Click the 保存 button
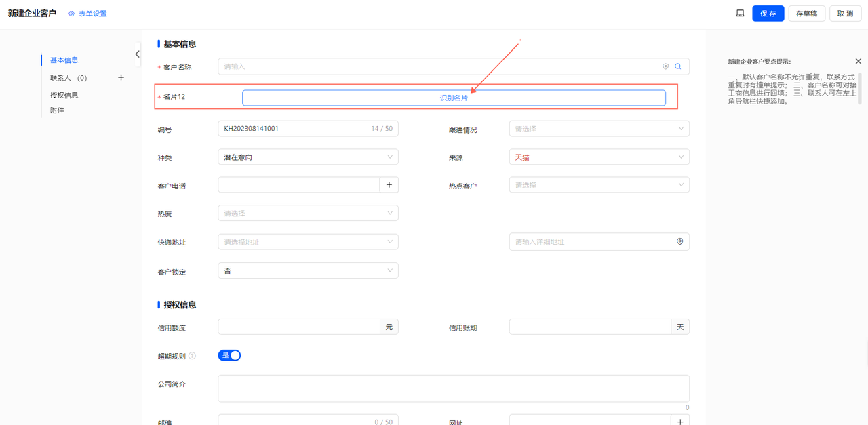Viewport: 868px width, 425px height. 768,14
